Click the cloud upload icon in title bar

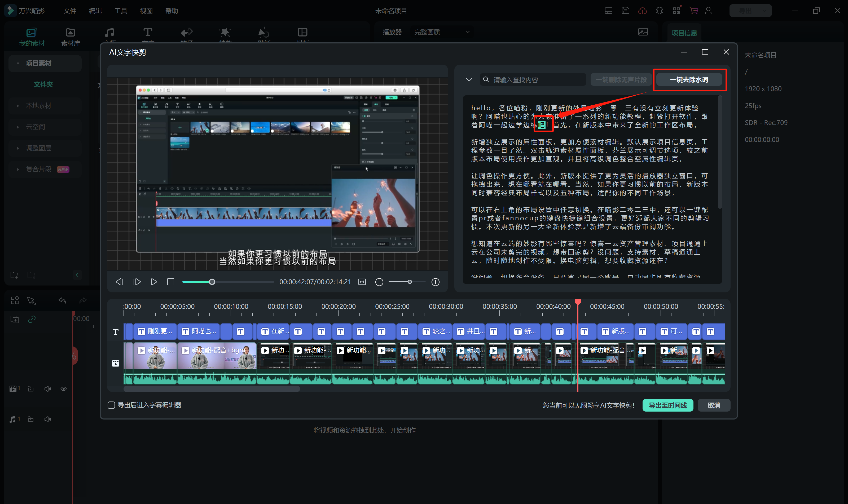[x=642, y=11]
